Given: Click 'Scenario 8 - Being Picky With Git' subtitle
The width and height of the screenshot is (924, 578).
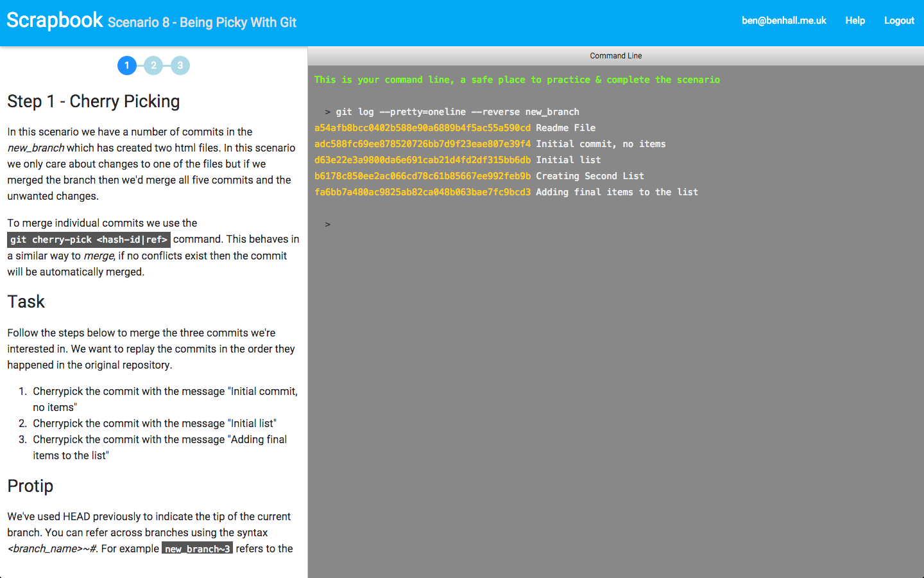Looking at the screenshot, I should click(x=202, y=22).
